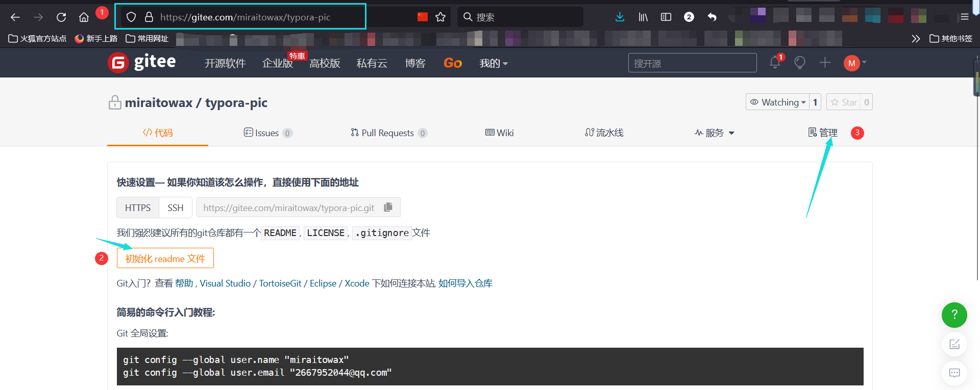Viewport: 980px width, 390px height.
Task: Open the browser home page icon
Action: (84, 17)
